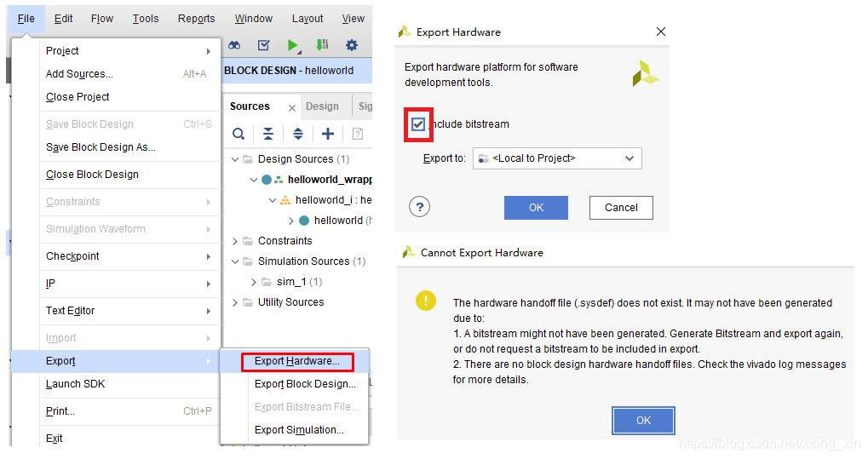Click the help question mark in Export Hardware
Viewport: 868px width, 459px height.
420,207
